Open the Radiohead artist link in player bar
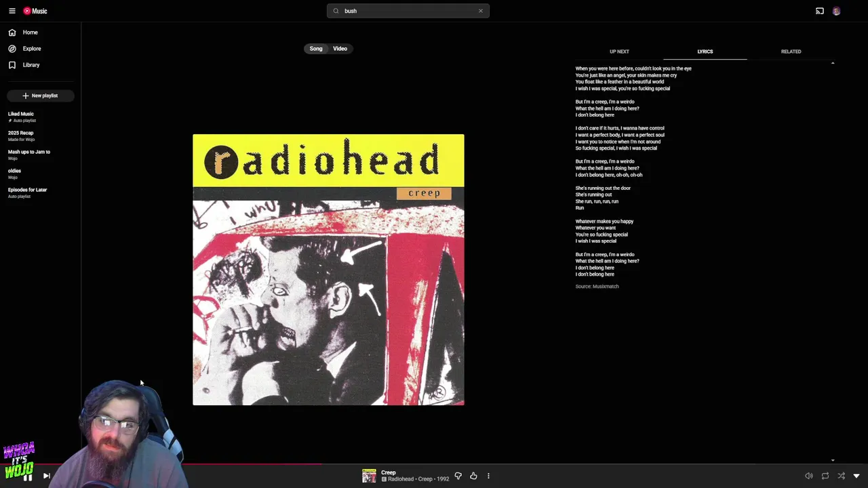This screenshot has height=488, width=868. 401,479
